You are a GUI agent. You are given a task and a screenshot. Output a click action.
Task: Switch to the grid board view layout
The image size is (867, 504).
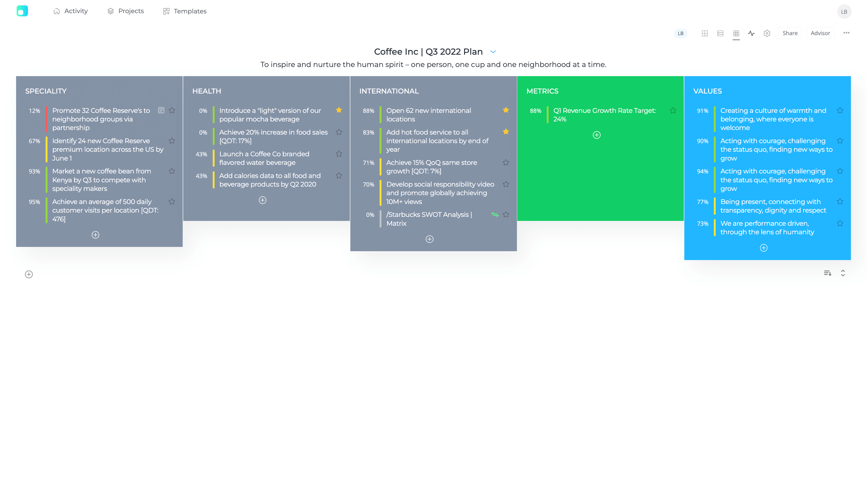(705, 33)
